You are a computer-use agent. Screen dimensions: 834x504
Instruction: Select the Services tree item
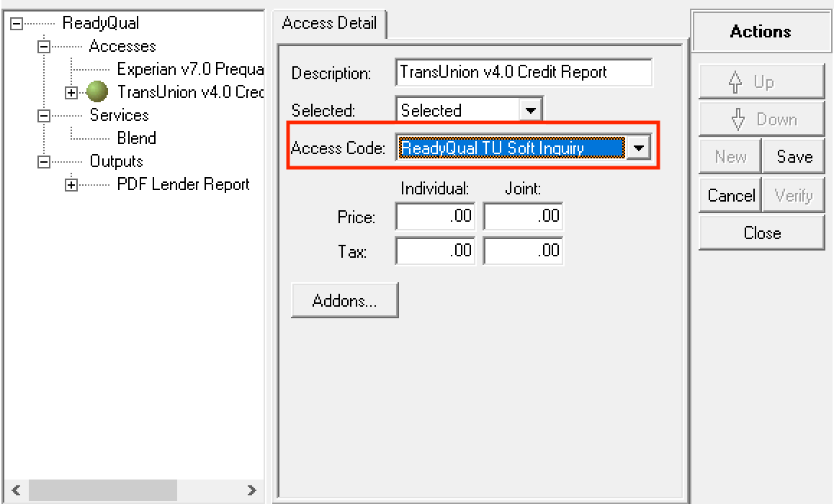click(119, 114)
